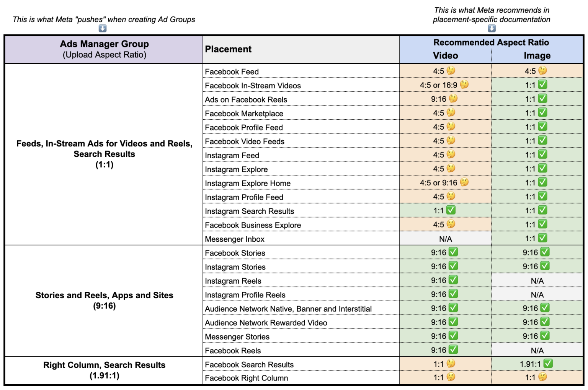
Task: Click the 'Ads Manager Group' header cell
Action: 104,44
